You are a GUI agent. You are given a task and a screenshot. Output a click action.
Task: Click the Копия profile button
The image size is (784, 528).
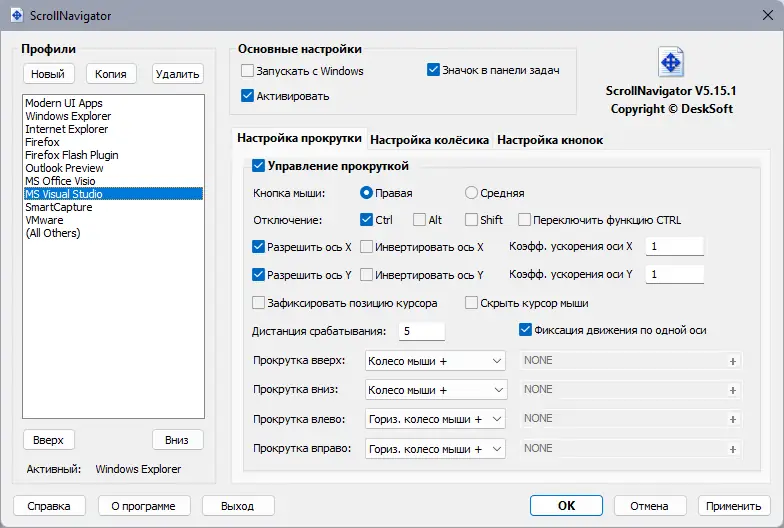[x=111, y=74]
